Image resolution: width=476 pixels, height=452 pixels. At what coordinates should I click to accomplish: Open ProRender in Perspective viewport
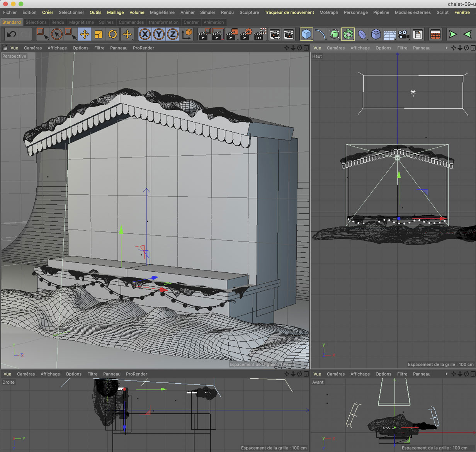coord(143,48)
